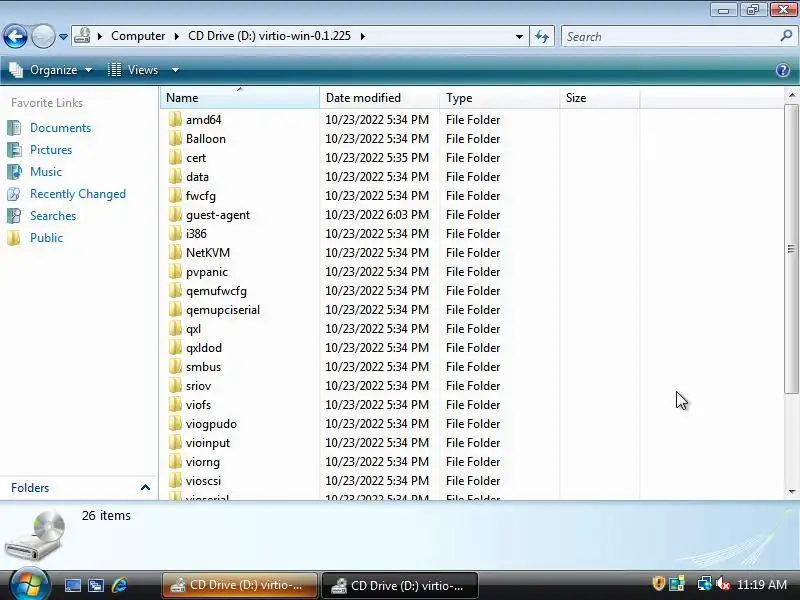Open the Organize menu
Screen dimensions: 800x600
pos(51,70)
